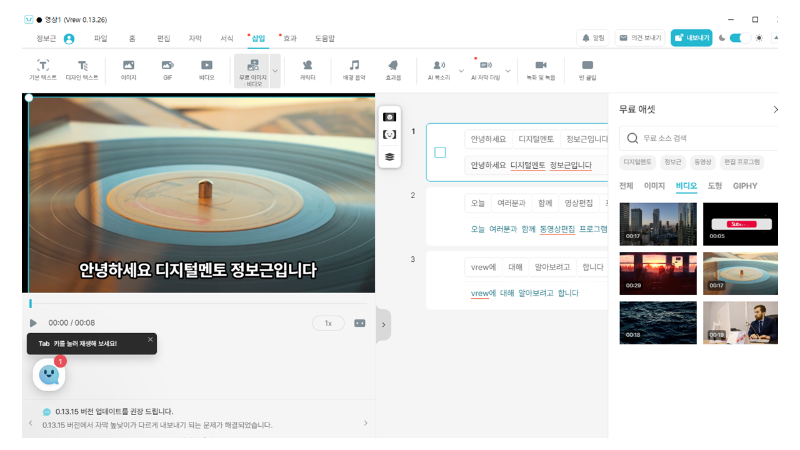Click the 의견 보내기 feedback button

pyautogui.click(x=641, y=38)
